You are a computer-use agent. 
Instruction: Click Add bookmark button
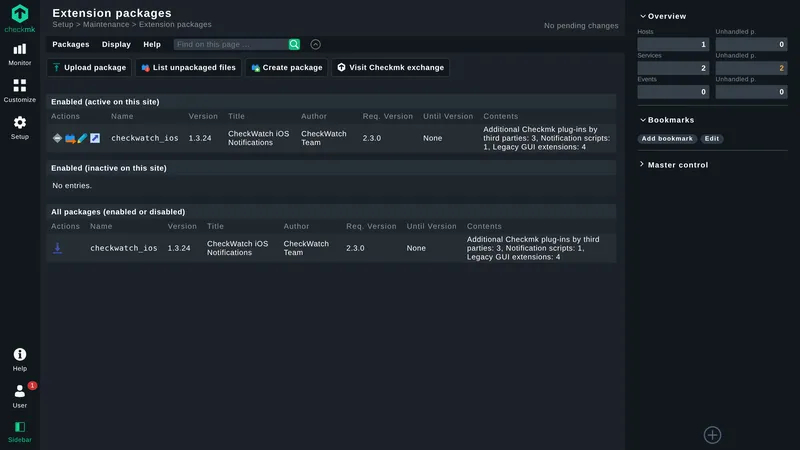[x=667, y=139]
